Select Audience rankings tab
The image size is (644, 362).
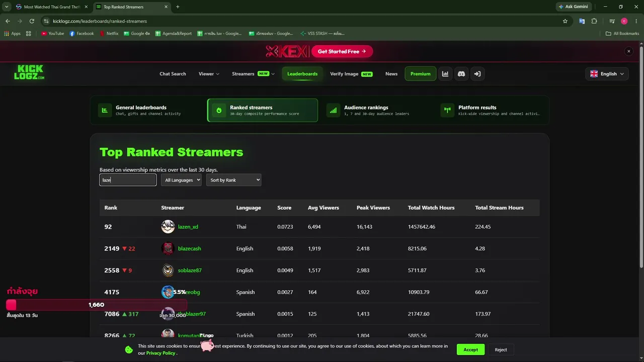click(x=375, y=110)
